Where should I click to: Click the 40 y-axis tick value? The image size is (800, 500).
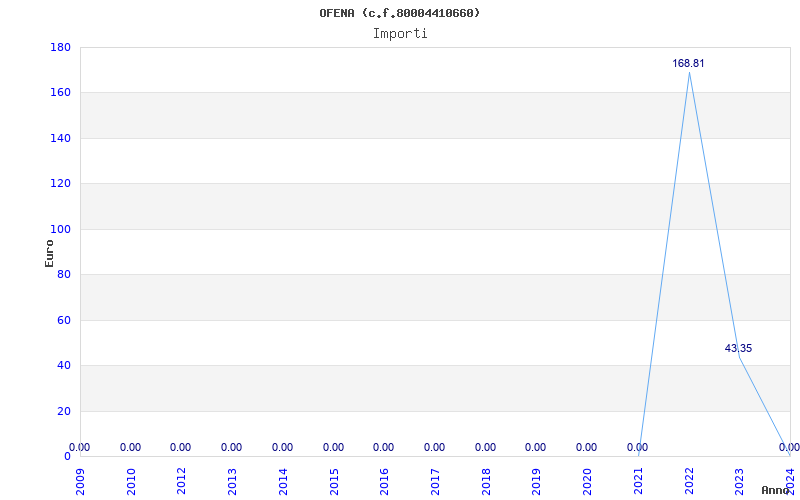64,366
